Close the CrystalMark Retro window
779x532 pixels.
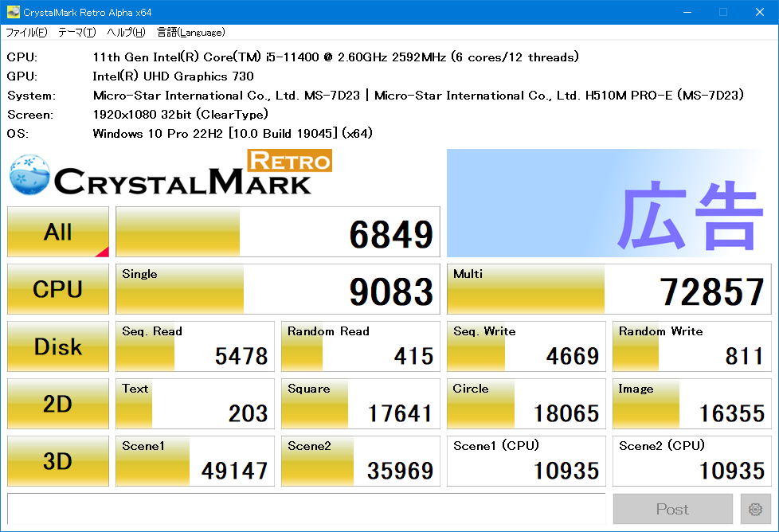(760, 12)
